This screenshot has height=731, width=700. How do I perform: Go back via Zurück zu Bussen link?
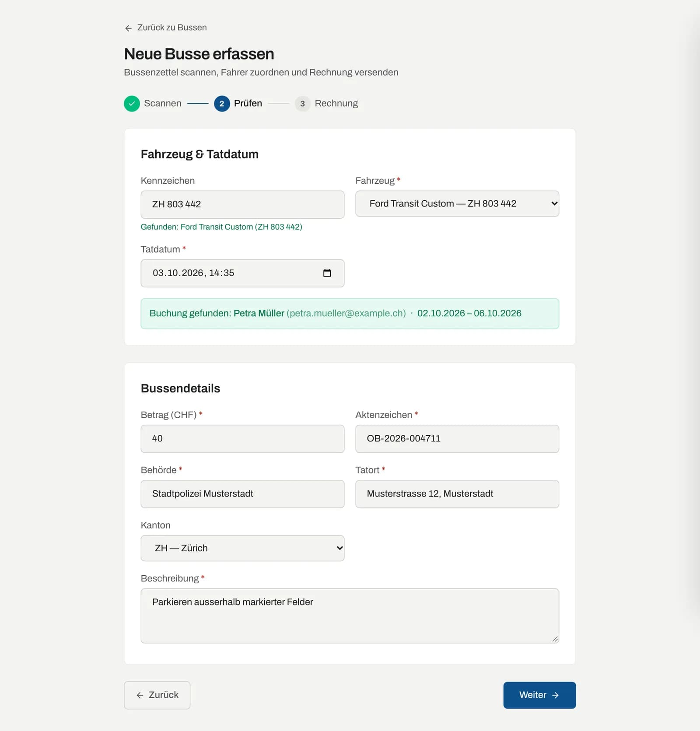(166, 28)
